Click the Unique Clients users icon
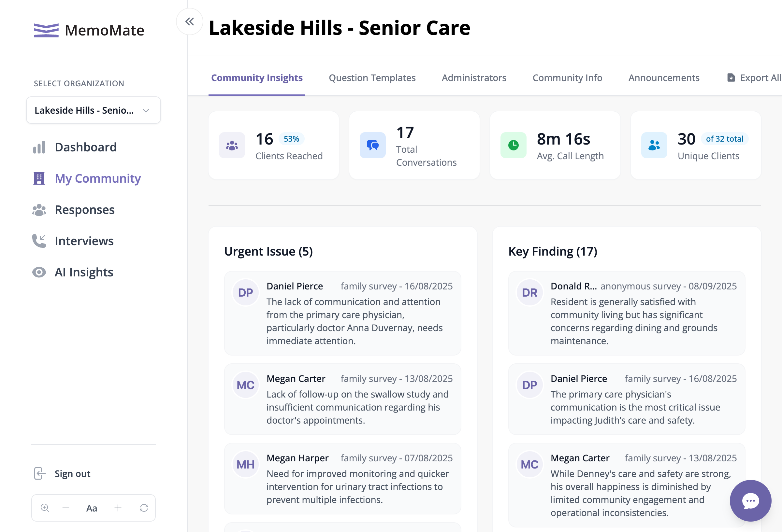Image resolution: width=782 pixels, height=532 pixels. (654, 145)
